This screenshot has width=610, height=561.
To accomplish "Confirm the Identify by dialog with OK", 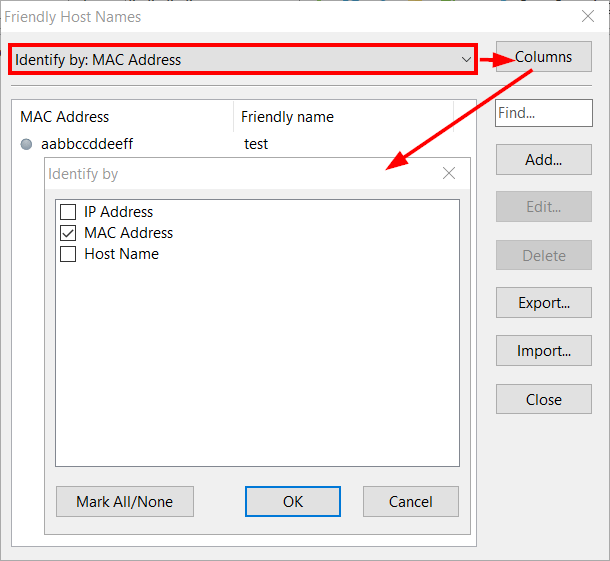I will click(293, 502).
